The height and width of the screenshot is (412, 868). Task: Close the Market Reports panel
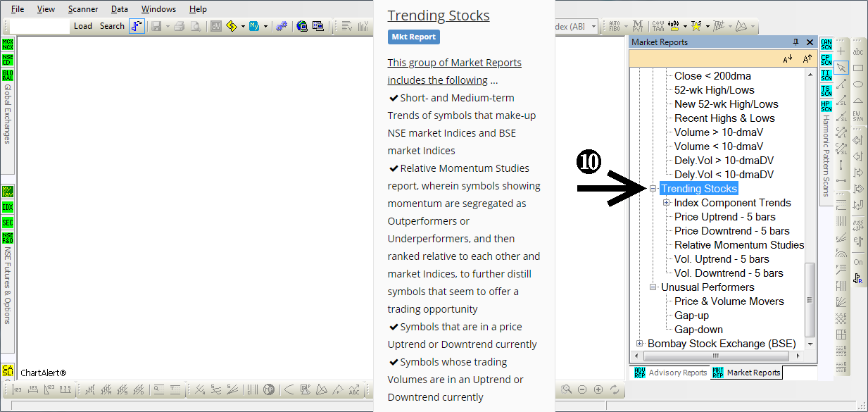[x=810, y=42]
